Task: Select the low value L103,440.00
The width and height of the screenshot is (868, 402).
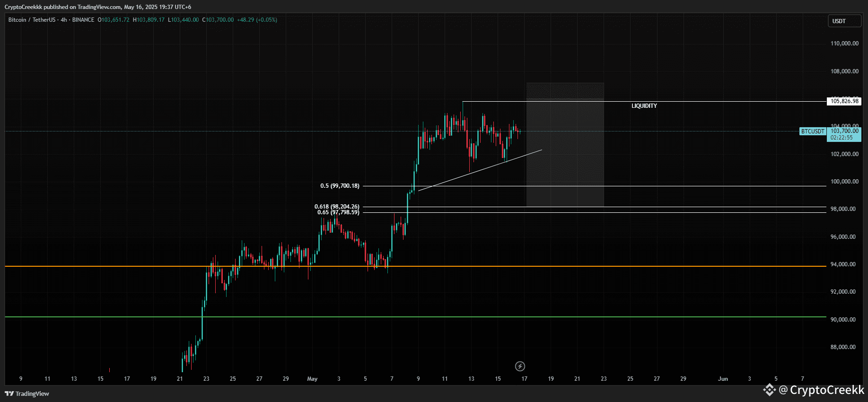Action: (184, 20)
